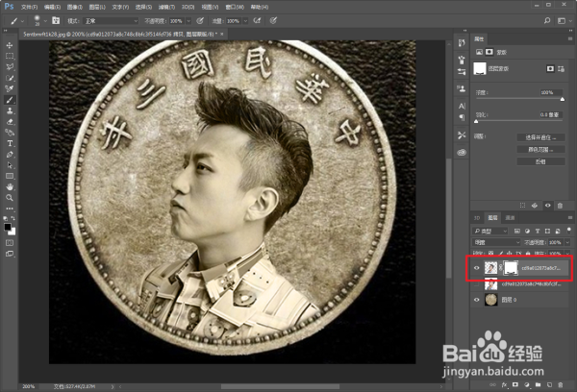Select the Pen tool
This screenshot has width=577, height=392.
[x=10, y=155]
